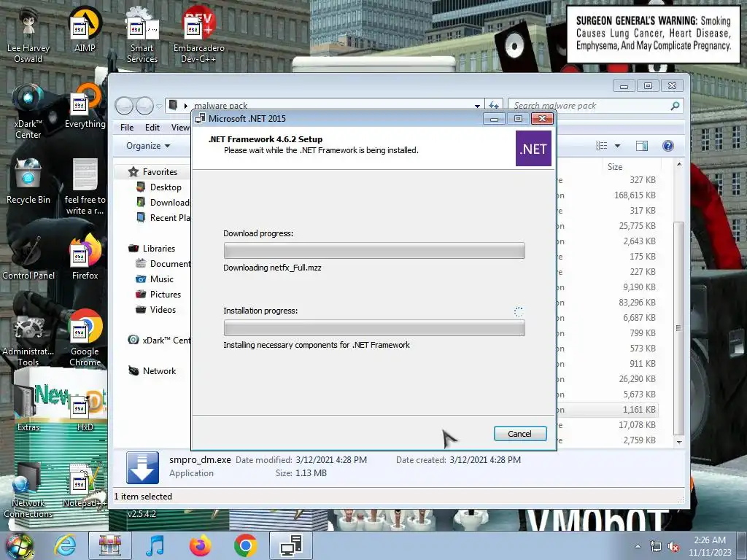
Task: Refresh the malware pack folder
Action: coord(494,105)
